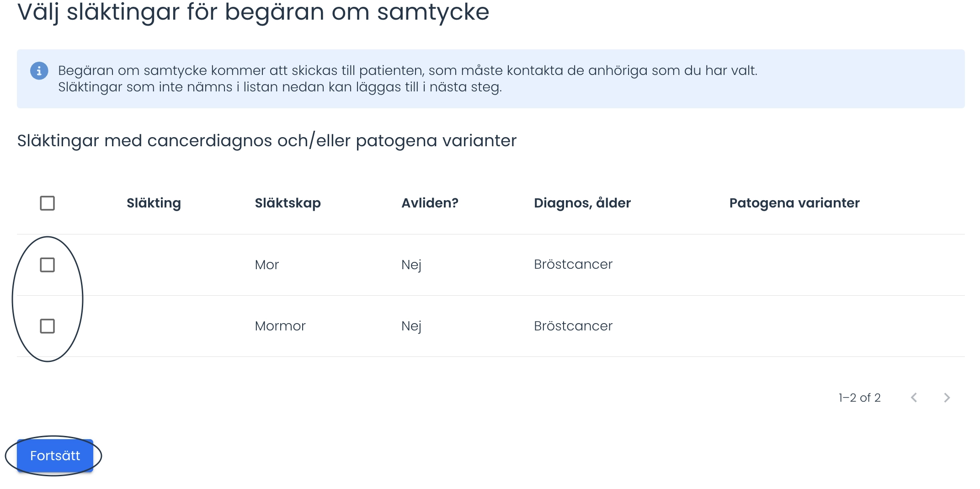Toggle the select-all checkbox in table header
980x489 pixels.
pos(48,203)
